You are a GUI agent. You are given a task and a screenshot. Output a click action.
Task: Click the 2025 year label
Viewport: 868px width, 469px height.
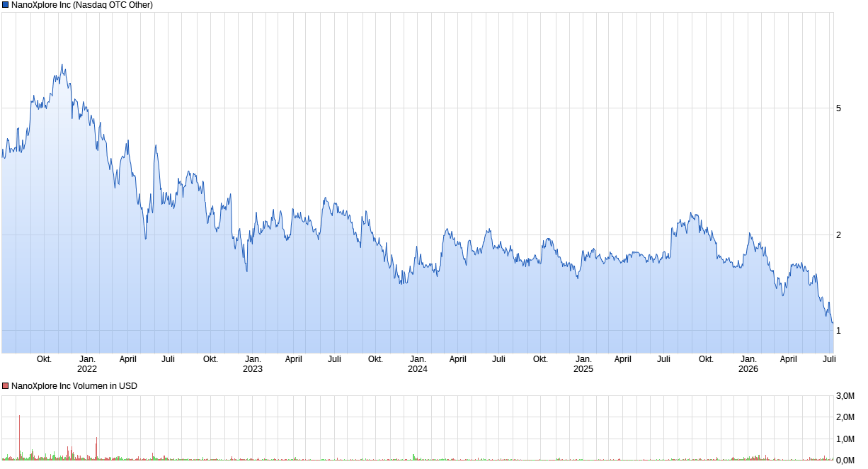coord(583,369)
